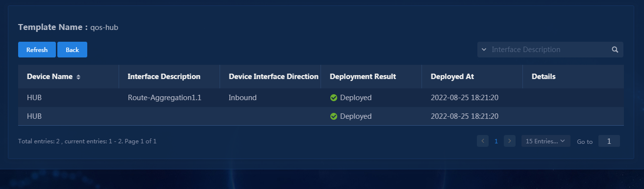This screenshot has width=644, height=189.
Task: Select the Route-Aggregation1.1 row
Action: 321,98
